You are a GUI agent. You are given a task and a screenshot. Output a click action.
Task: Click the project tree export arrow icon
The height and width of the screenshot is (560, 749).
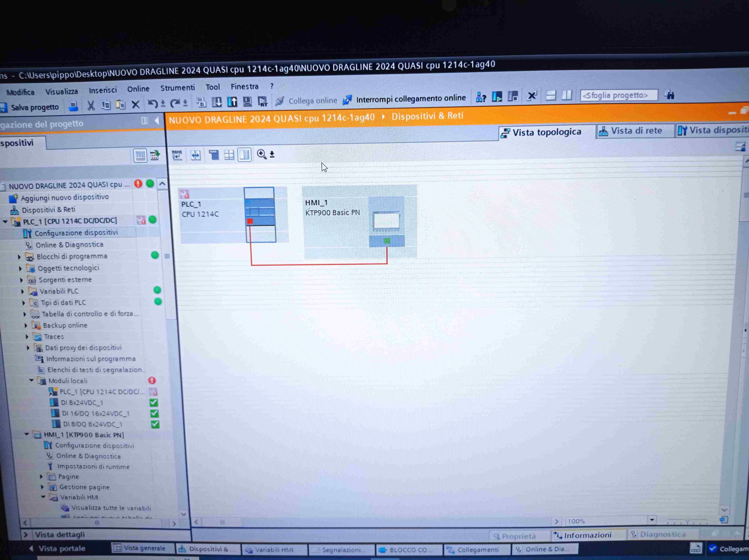point(155,155)
